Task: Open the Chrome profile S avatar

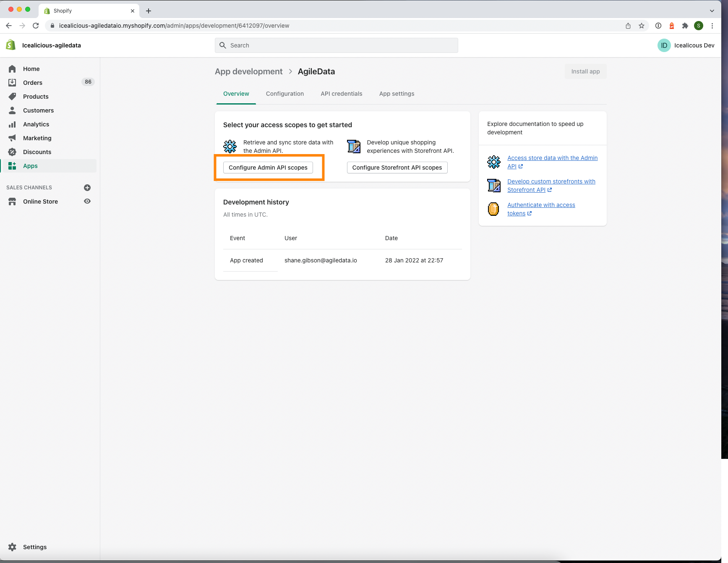Action: click(699, 26)
